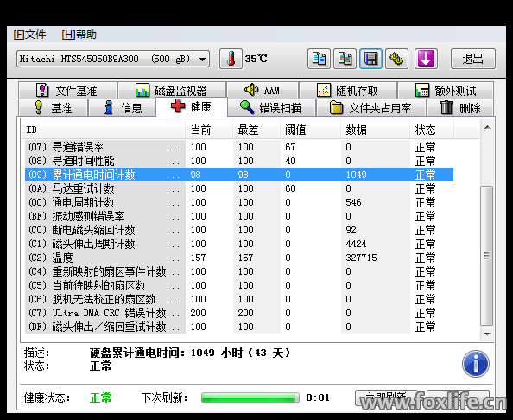Select the (C5) 当前待映射的扇区数 row
The image size is (513, 420).
pyautogui.click(x=239, y=285)
